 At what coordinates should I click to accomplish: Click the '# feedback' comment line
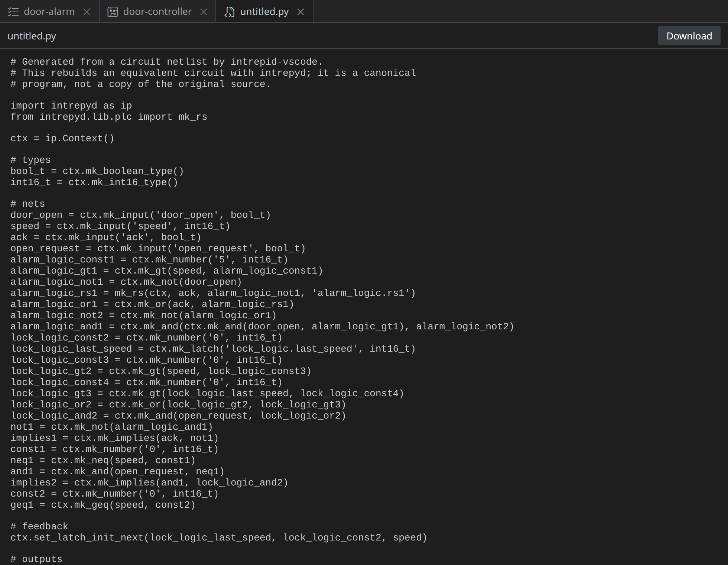click(x=39, y=526)
